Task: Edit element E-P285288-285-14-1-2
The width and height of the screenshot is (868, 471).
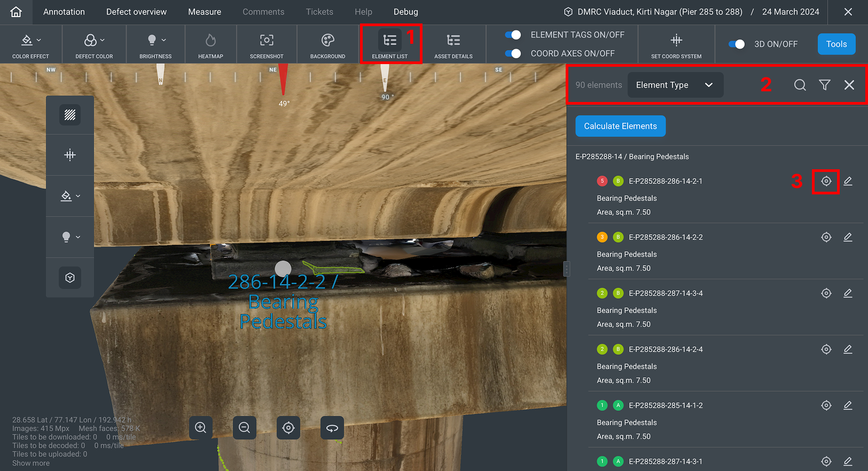Action: pos(848,405)
